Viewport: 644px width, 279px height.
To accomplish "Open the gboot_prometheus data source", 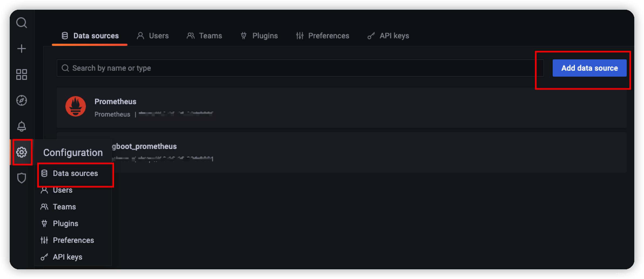I will (144, 146).
